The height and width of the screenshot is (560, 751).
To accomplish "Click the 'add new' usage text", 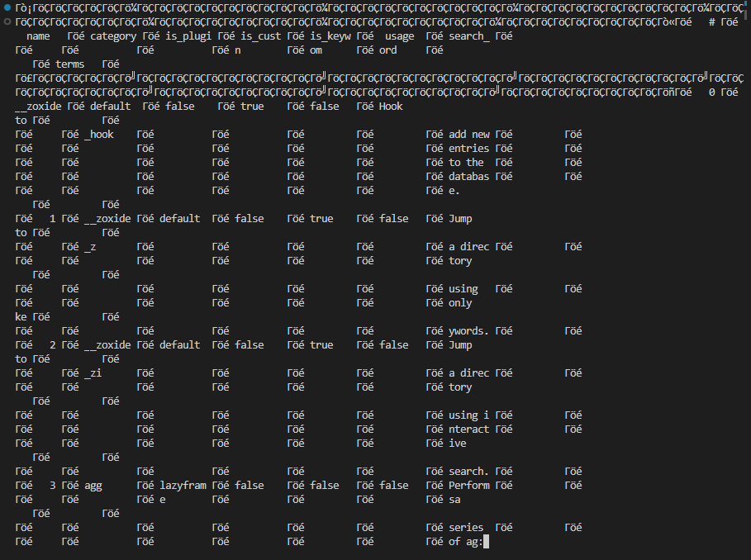I will coord(469,135).
